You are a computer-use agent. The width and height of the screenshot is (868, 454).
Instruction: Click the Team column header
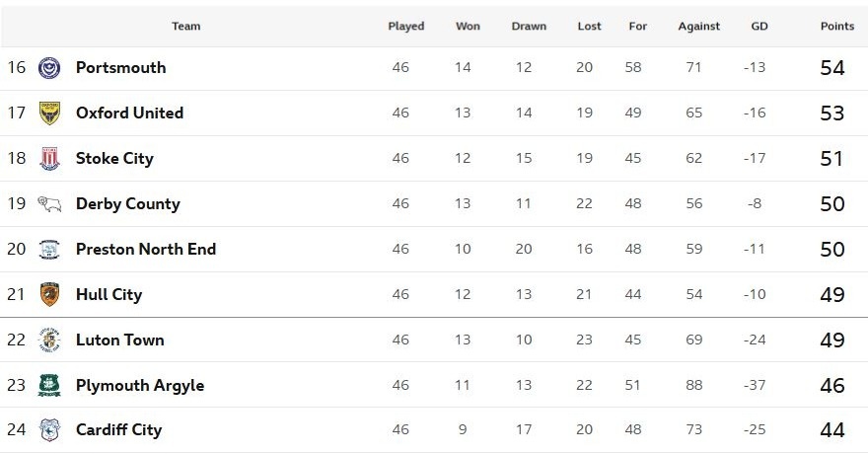[185, 27]
